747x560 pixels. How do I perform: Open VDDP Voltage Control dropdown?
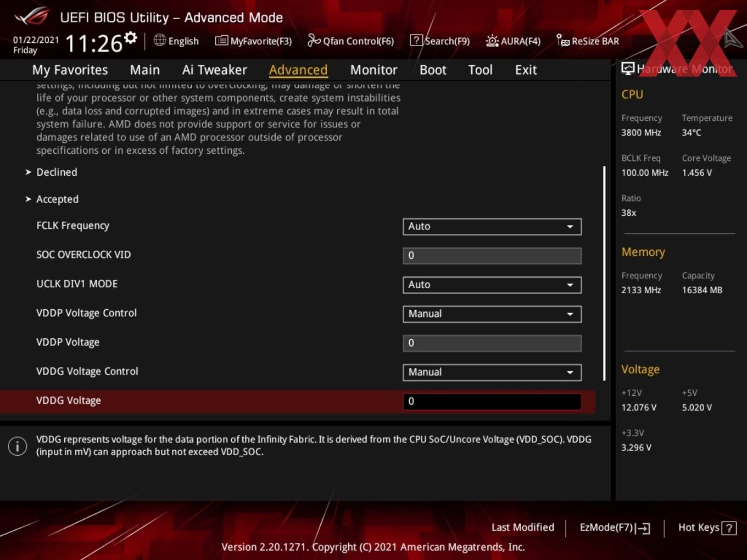coord(492,313)
